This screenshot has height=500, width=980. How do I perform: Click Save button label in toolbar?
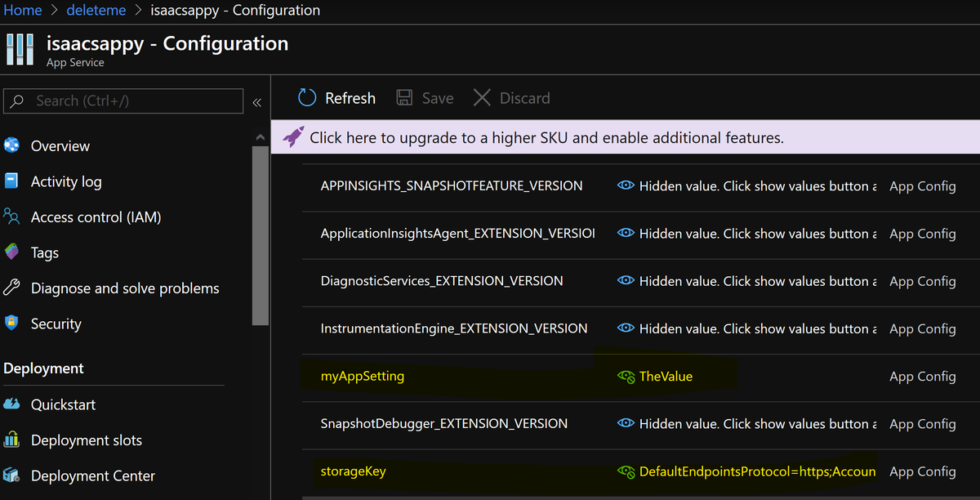click(x=438, y=98)
